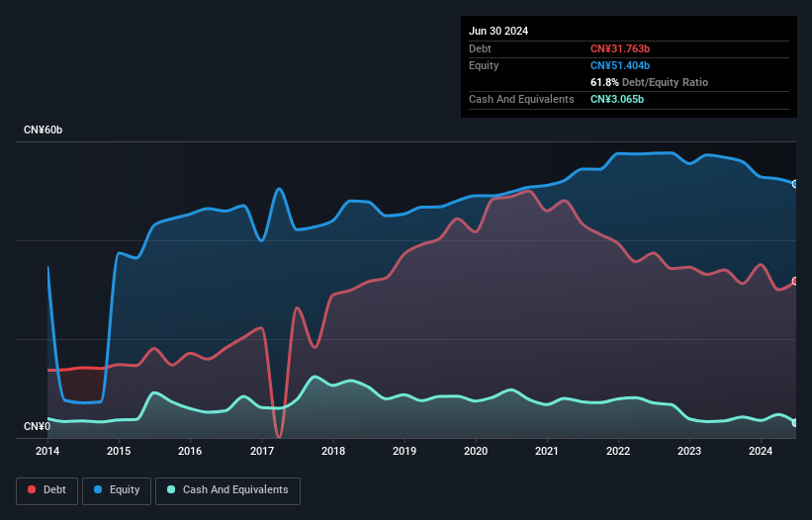Click the 2017 x-axis label
812x520 pixels.
(261, 451)
